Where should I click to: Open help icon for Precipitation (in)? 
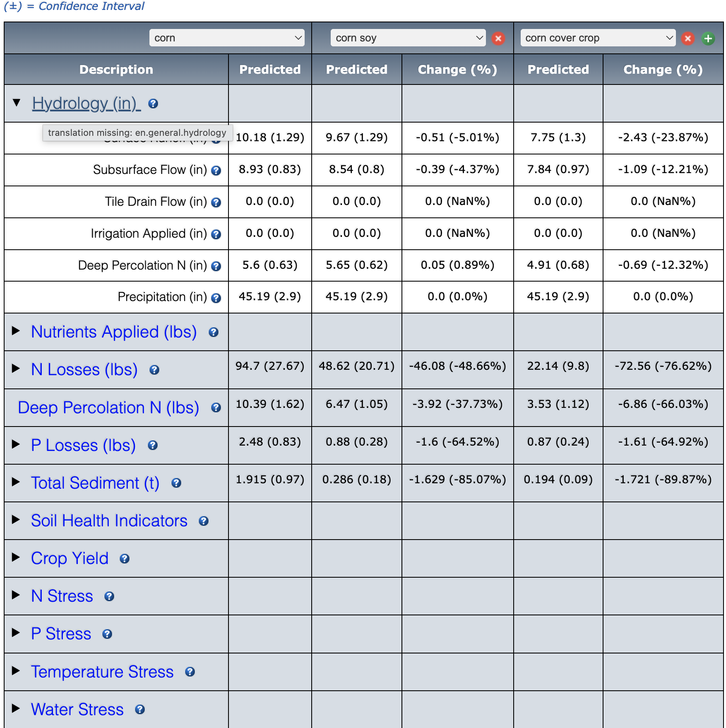(x=216, y=298)
